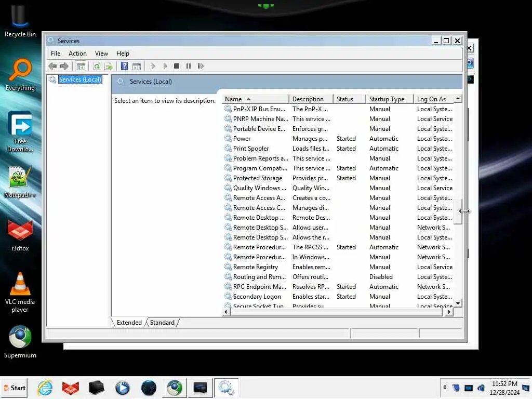This screenshot has height=399, width=532.
Task: Open r3dfox desktop icon
Action: 20,235
